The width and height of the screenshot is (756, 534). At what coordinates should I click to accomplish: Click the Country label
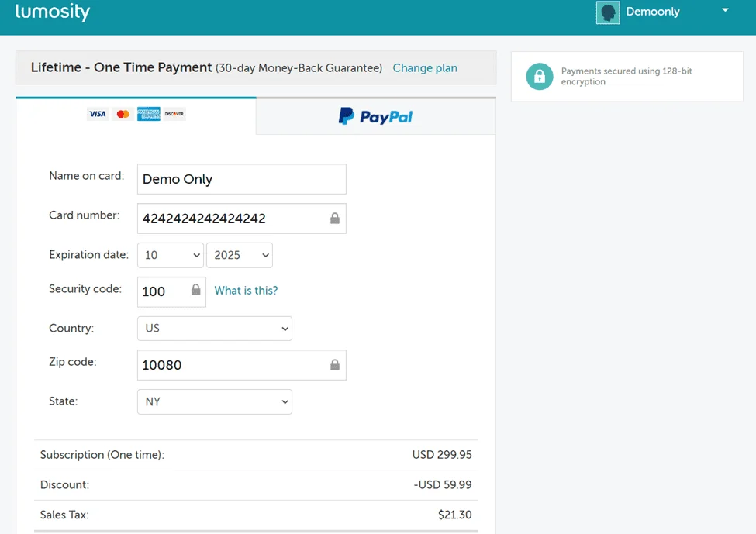coord(71,328)
